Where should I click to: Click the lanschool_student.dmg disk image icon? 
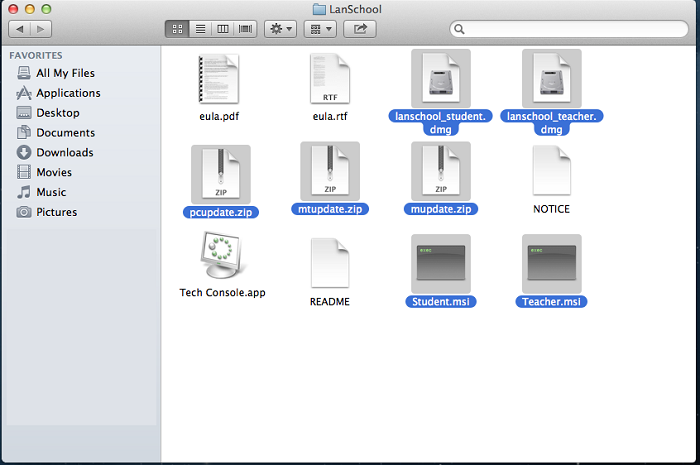point(441,79)
